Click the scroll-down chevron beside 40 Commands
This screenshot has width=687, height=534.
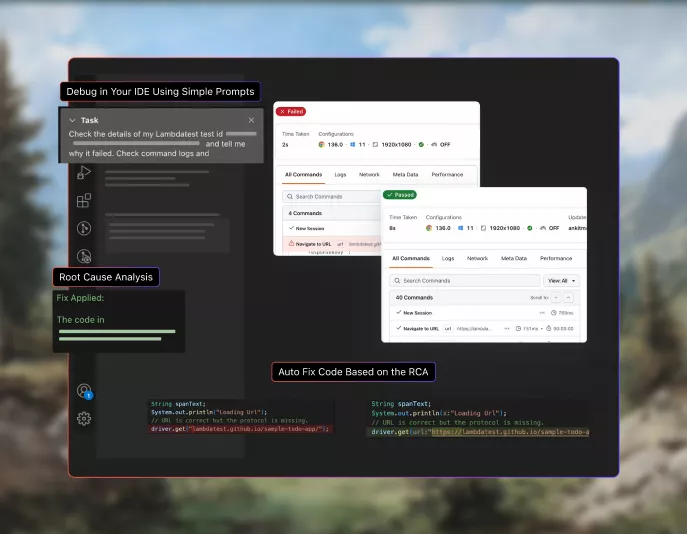coord(556,297)
